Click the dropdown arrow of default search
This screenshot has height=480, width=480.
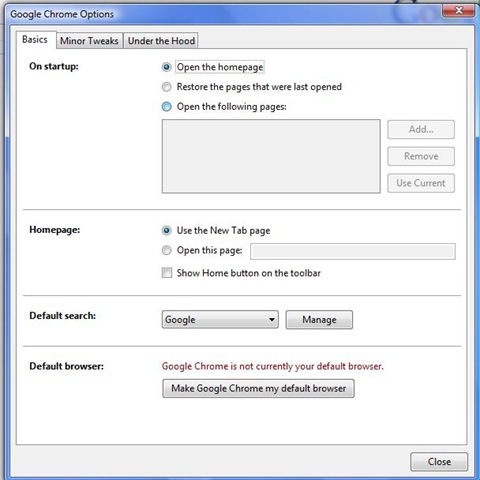(272, 320)
